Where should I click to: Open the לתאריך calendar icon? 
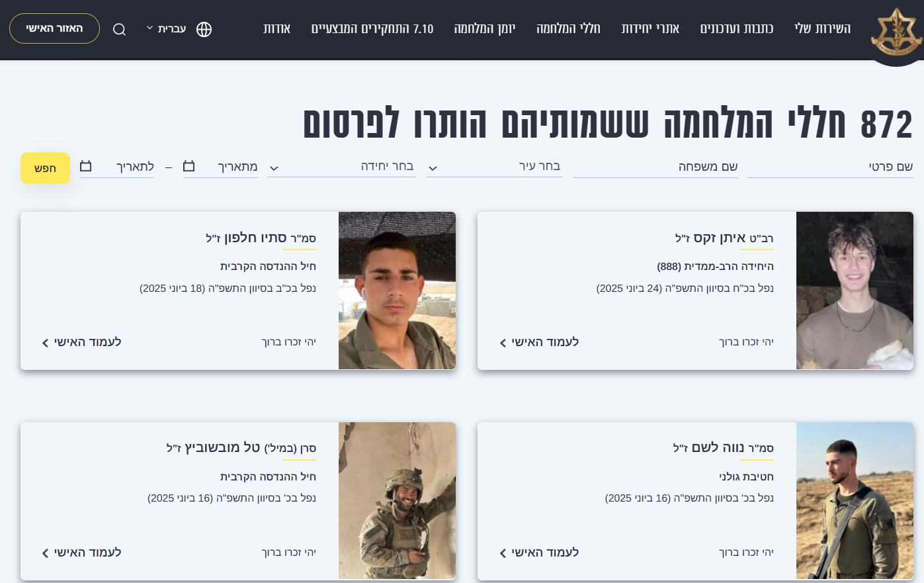(86, 165)
